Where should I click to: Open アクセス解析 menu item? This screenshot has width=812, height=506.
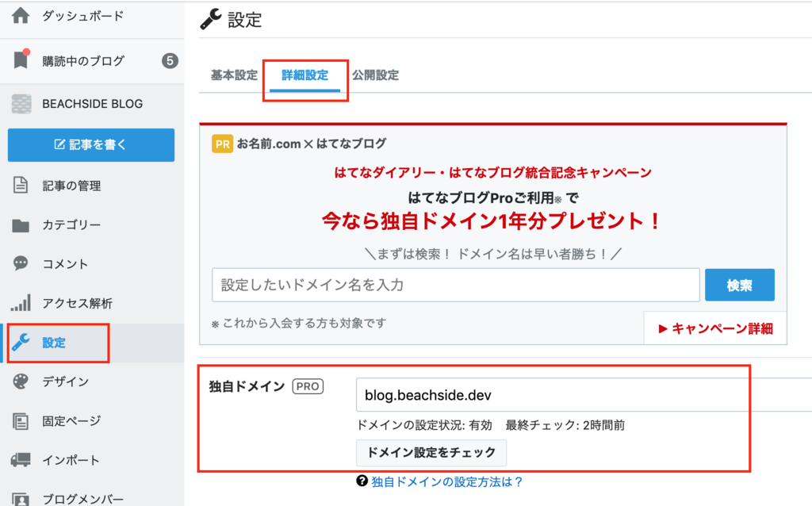point(77,304)
